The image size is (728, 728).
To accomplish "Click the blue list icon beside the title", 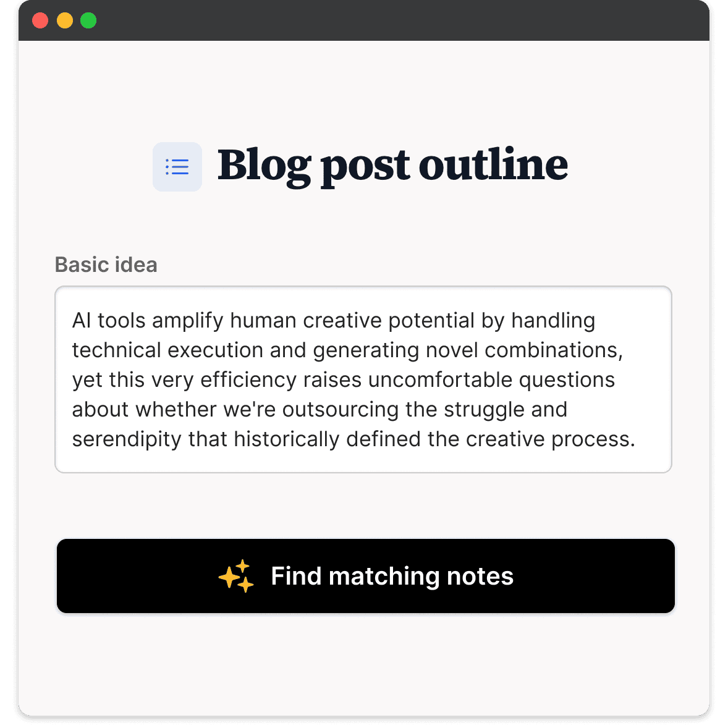I will point(177,167).
